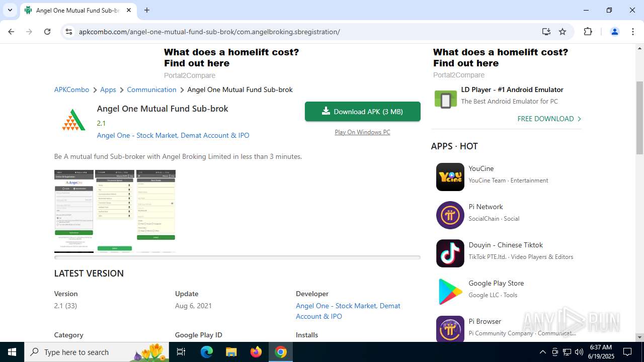Click the Angel One app logo
Image resolution: width=644 pixels, height=362 pixels.
click(x=73, y=120)
